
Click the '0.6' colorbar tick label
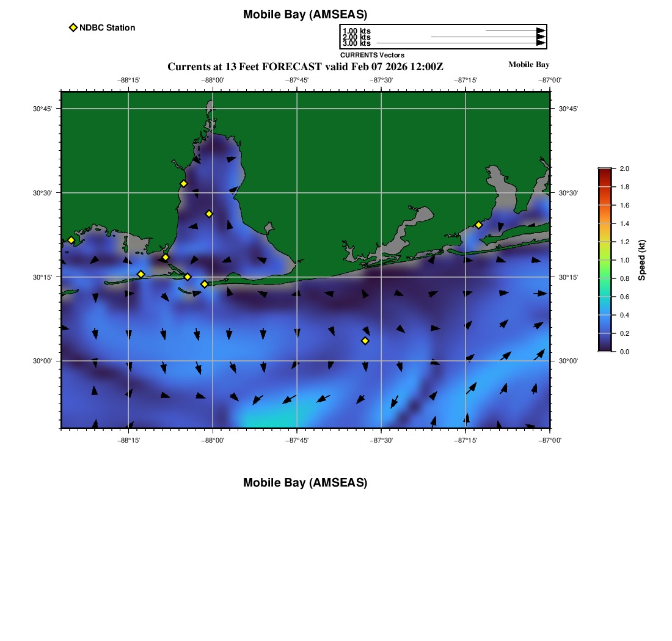pos(624,297)
